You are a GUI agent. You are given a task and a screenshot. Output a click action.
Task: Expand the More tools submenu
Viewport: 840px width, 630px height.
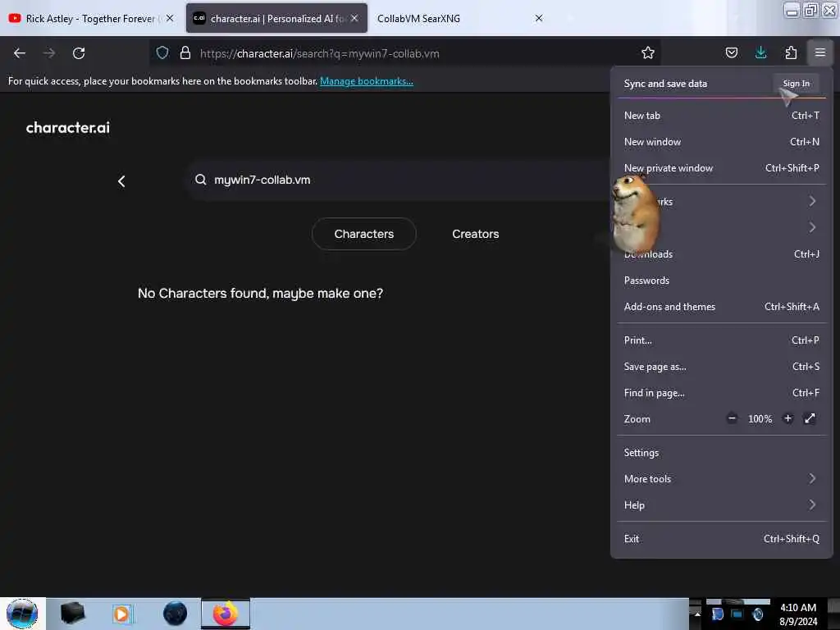721,479
